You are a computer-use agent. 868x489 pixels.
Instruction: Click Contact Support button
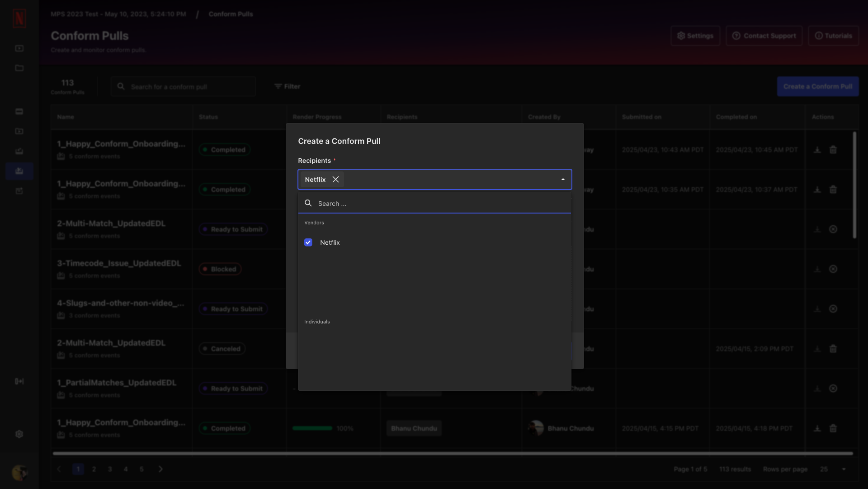pos(764,36)
